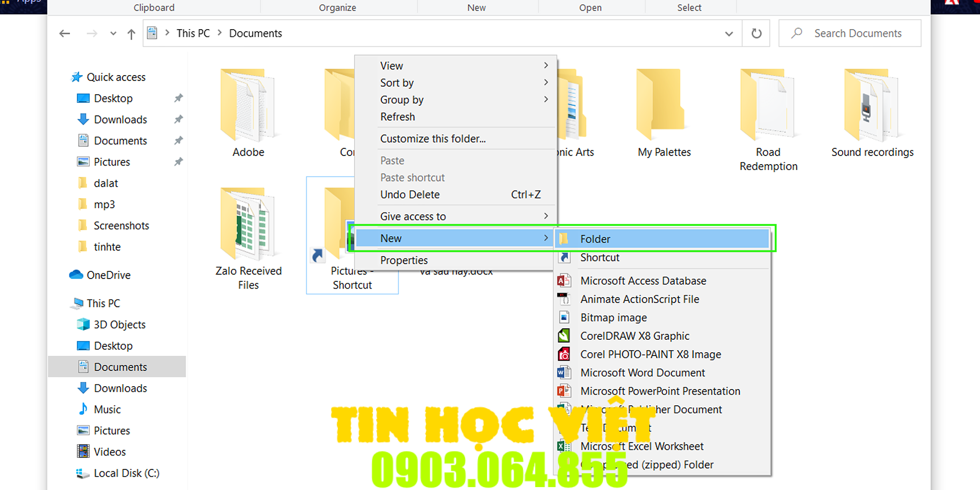Choose Folder from the New submenu
Screen dimensions: 980x490
click(x=595, y=239)
